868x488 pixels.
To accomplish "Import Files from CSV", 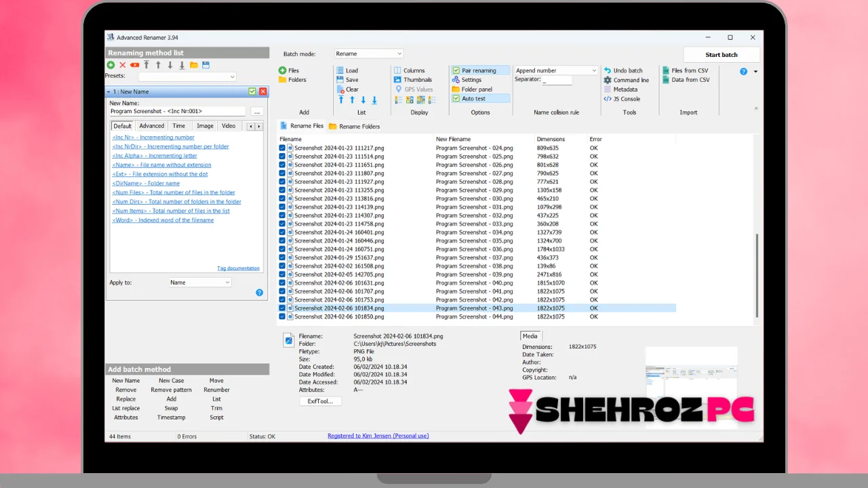I will tap(685, 70).
